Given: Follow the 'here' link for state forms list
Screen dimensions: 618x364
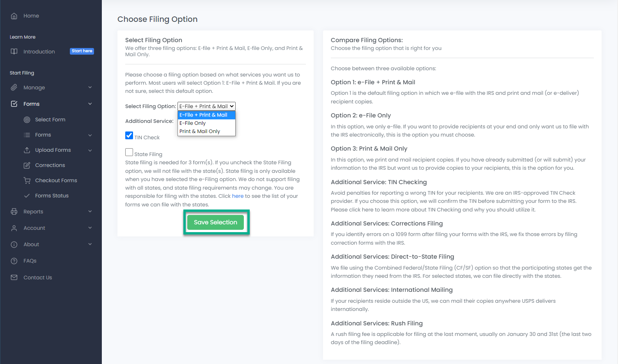Looking at the screenshot, I should click(238, 196).
